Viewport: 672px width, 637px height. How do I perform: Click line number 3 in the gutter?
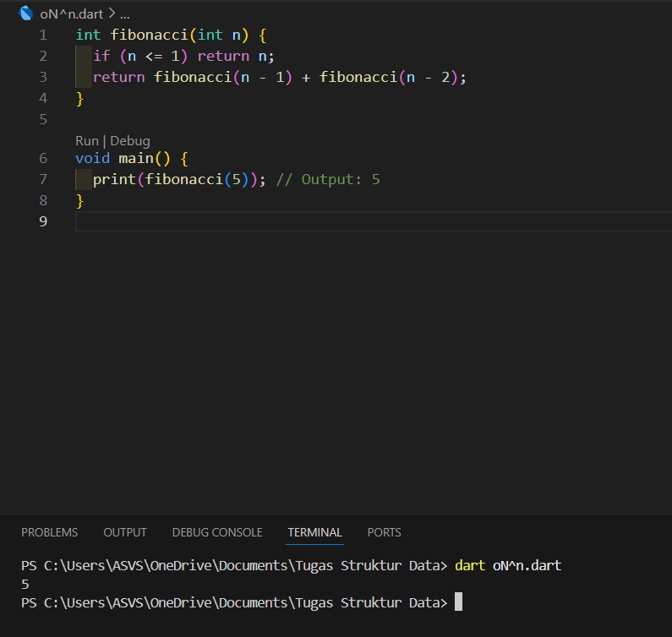(x=43, y=77)
